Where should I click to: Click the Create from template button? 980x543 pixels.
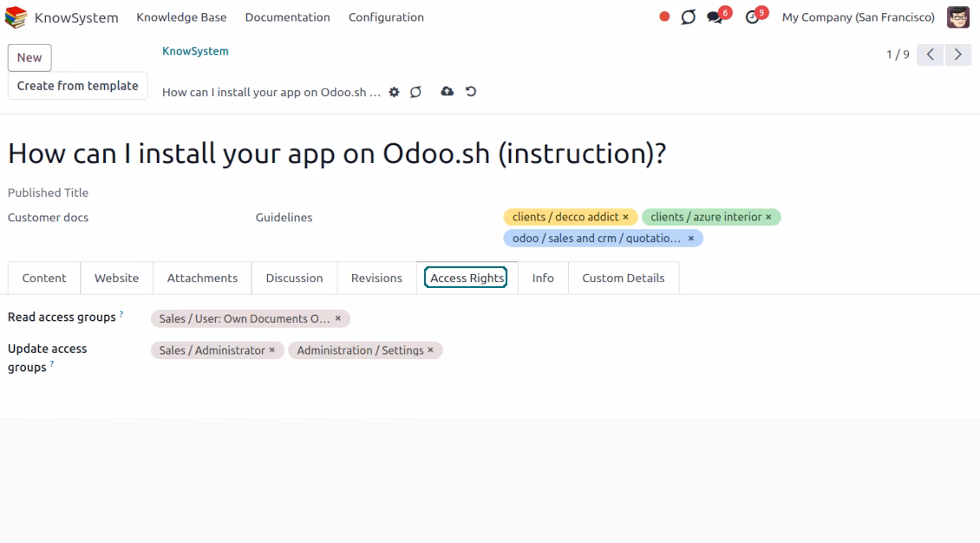pos(77,86)
